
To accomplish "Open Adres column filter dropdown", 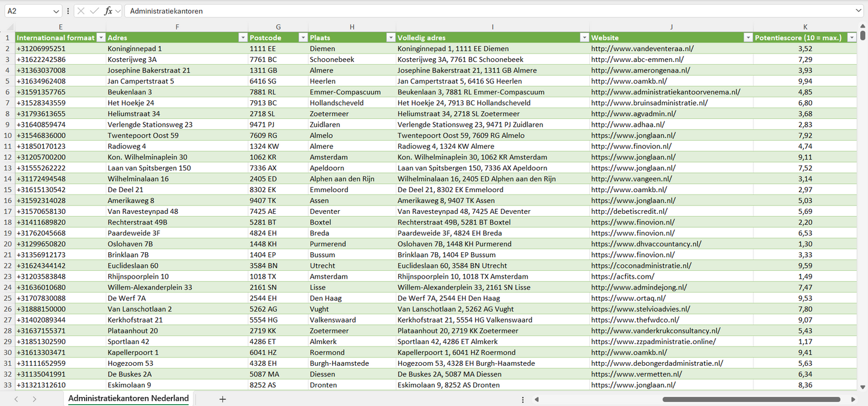I will 243,37.
